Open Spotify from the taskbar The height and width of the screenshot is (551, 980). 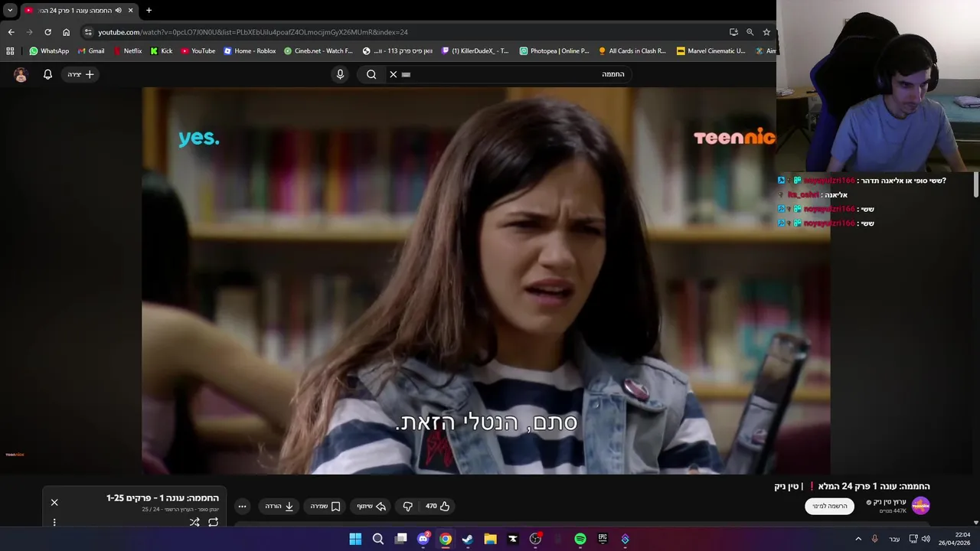(x=580, y=539)
